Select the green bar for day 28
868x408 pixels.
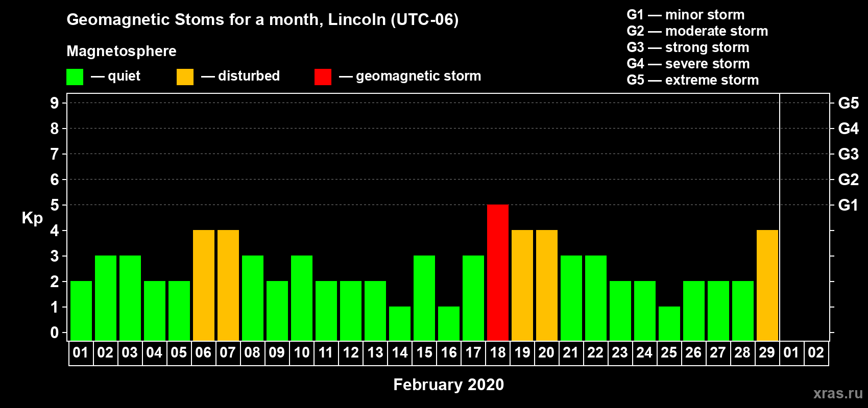[743, 311]
